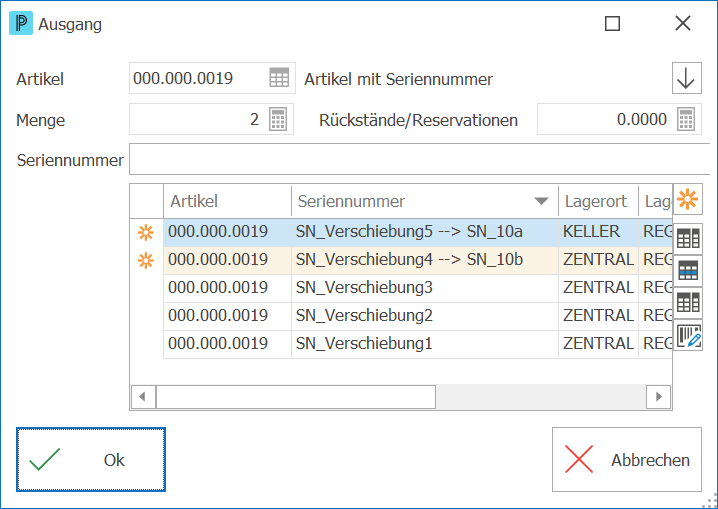Select row SN_Verschiebung5 --> SN_10a

(x=418, y=232)
